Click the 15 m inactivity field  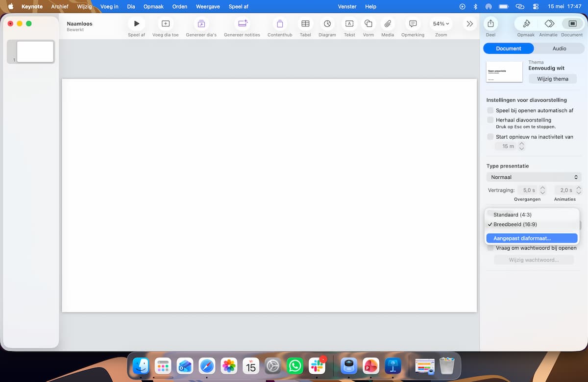tap(506, 146)
